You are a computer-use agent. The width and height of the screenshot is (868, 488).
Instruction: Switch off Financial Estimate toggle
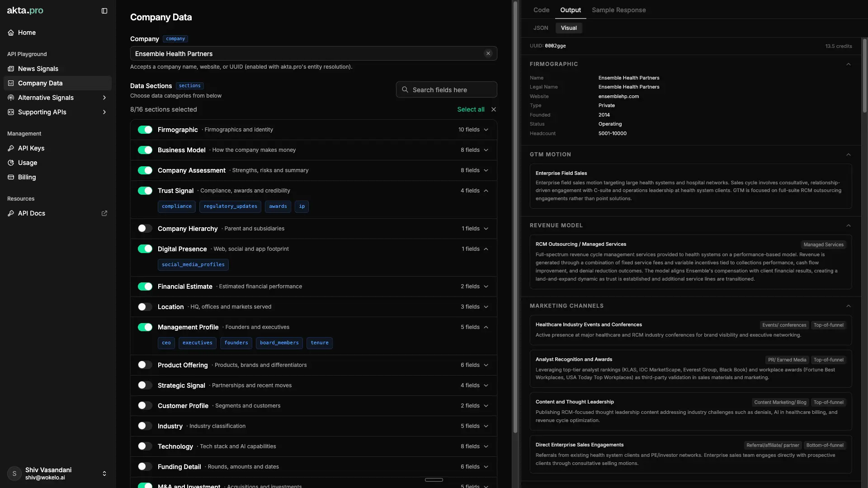pos(145,286)
